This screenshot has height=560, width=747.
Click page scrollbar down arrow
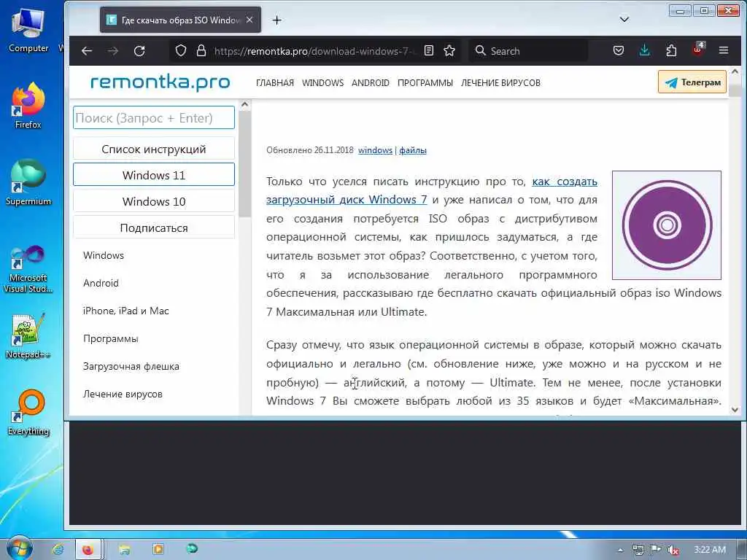click(x=735, y=410)
